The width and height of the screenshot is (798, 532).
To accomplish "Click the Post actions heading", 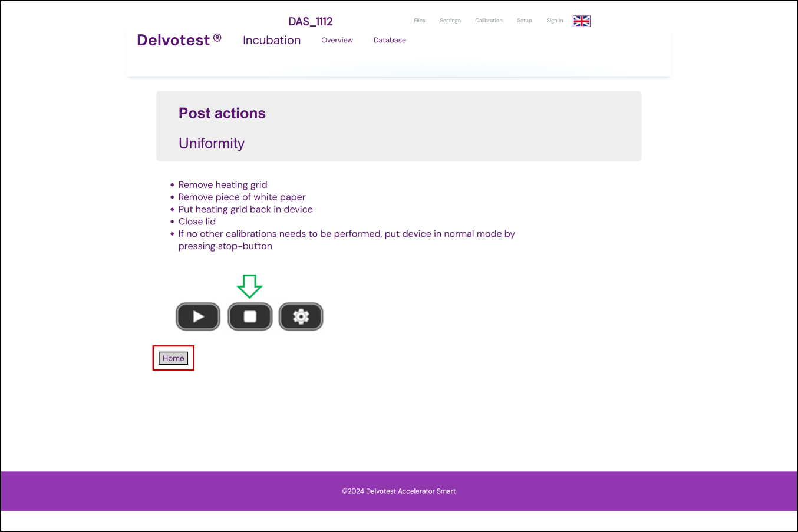I will click(222, 113).
